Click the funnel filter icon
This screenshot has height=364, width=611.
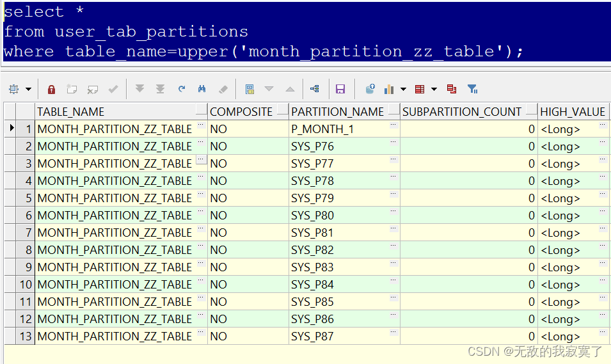(x=473, y=90)
